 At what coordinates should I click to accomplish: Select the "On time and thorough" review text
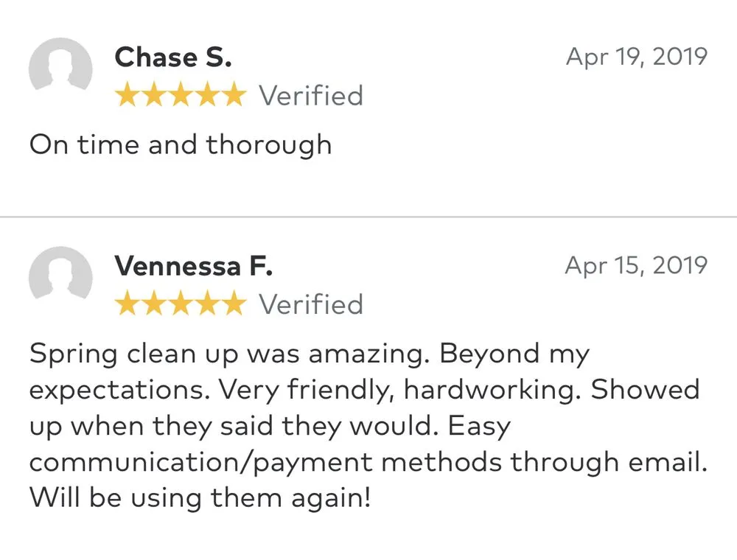click(181, 144)
